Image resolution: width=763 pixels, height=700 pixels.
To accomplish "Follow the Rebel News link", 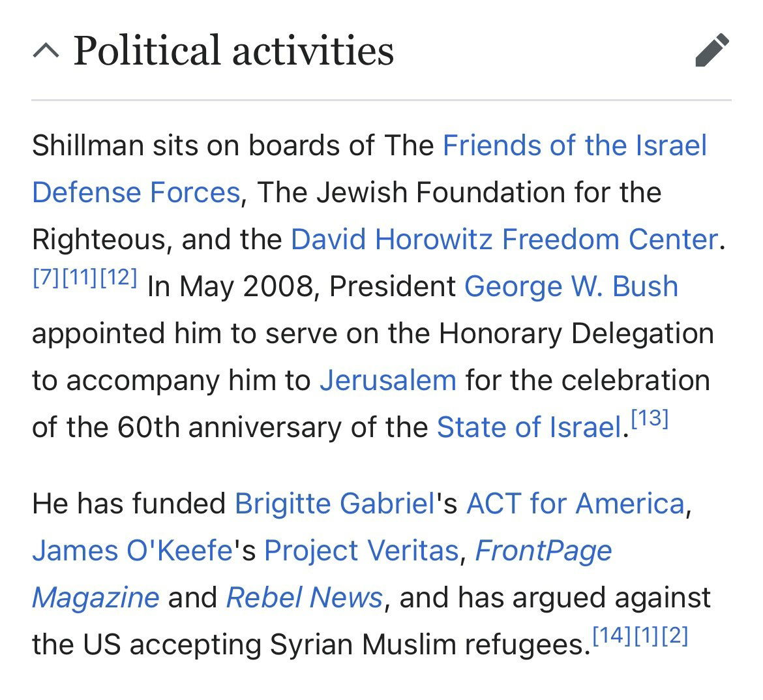I will click(x=304, y=598).
